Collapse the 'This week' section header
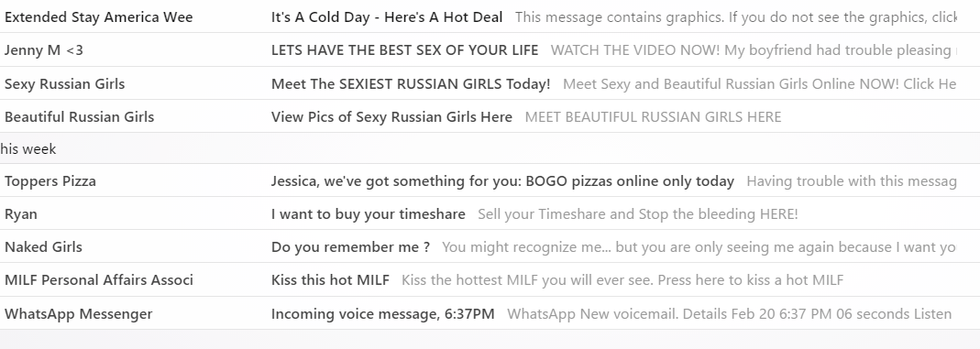This screenshot has width=980, height=349. coord(490,148)
